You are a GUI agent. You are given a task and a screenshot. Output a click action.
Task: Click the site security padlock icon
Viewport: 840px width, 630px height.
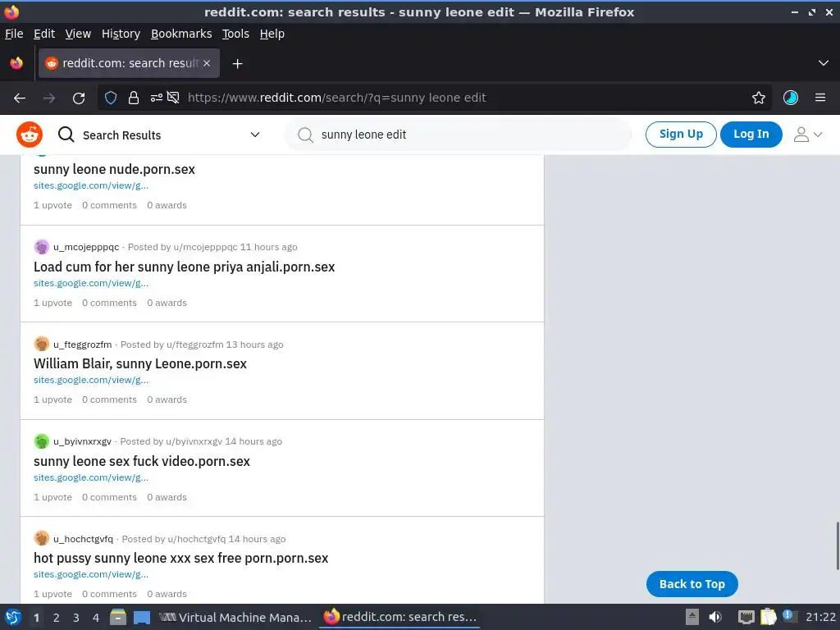click(134, 98)
